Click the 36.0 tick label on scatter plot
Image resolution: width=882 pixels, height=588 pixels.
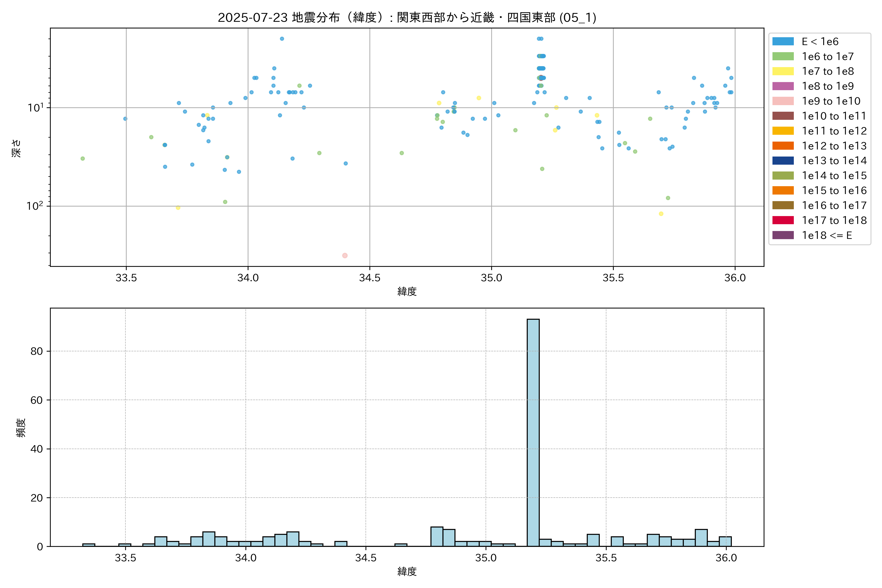pos(735,278)
